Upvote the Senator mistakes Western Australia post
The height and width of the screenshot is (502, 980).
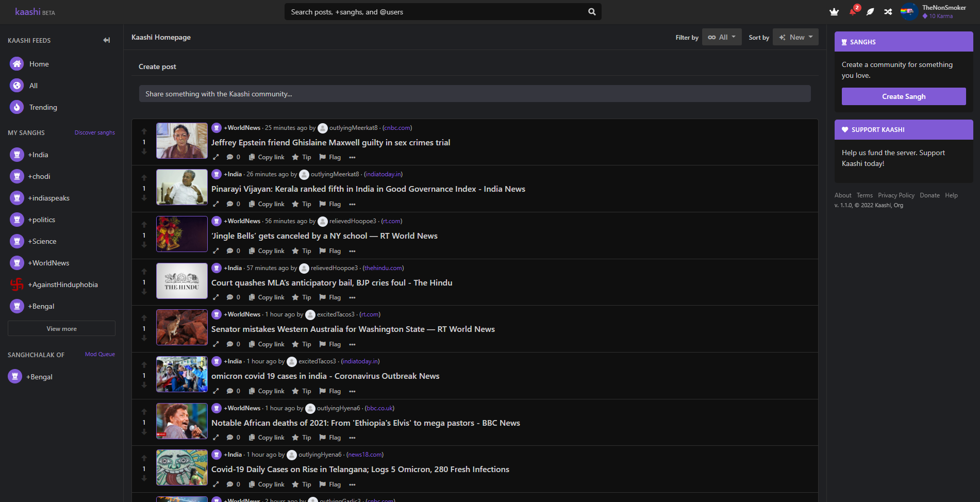pyautogui.click(x=144, y=318)
